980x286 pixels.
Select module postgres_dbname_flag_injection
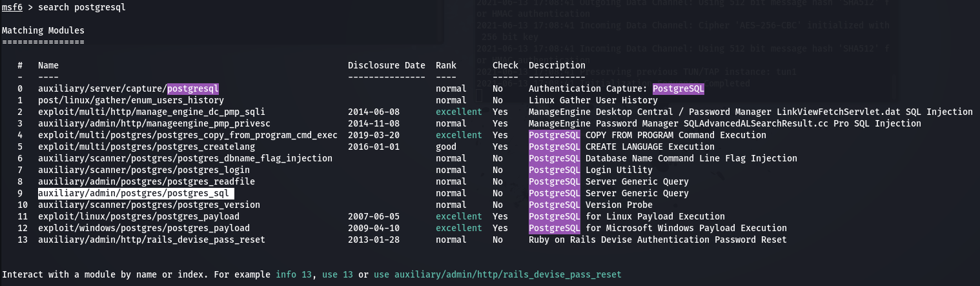point(185,158)
